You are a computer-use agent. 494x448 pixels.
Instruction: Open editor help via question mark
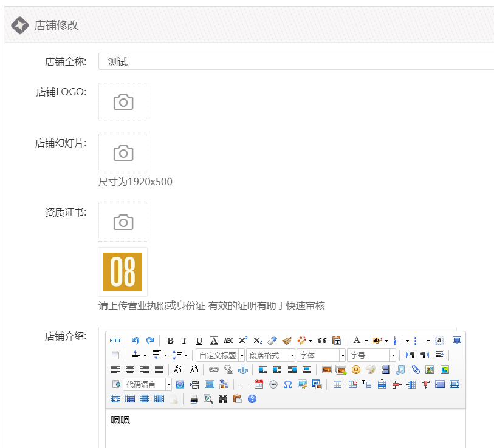point(252,399)
